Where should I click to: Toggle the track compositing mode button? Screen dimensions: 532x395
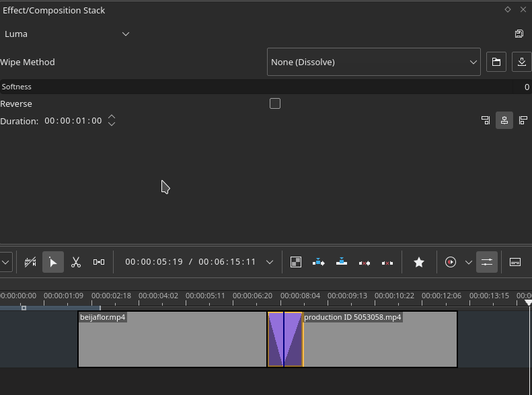tap(296, 262)
